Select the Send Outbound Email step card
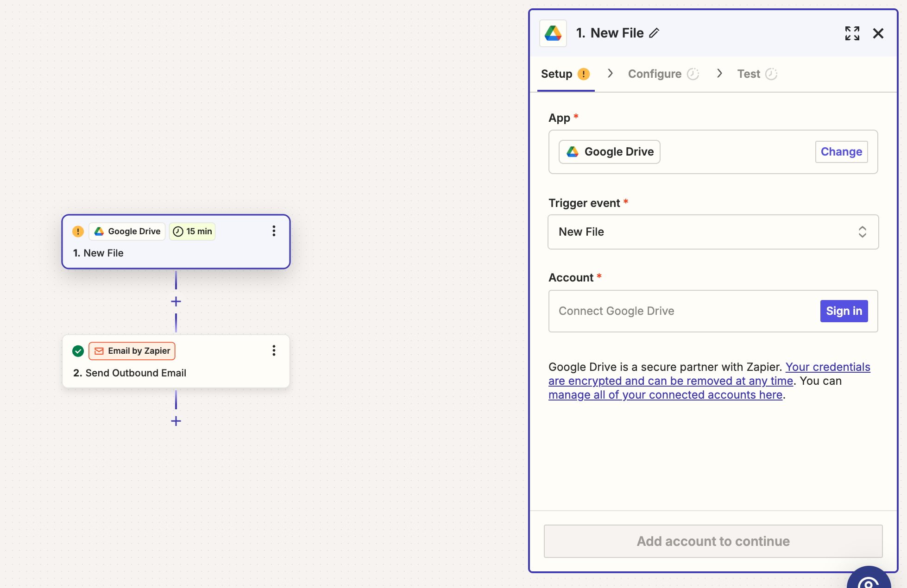This screenshot has height=588, width=907. pos(176,362)
